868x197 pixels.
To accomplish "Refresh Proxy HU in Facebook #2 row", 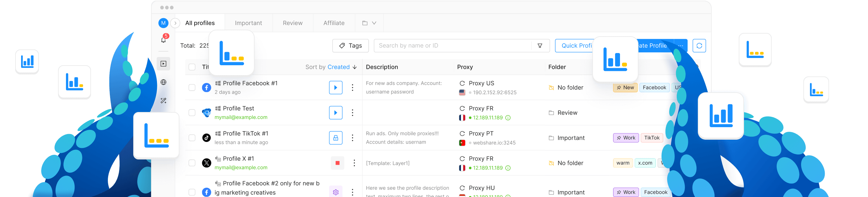I will pyautogui.click(x=462, y=188).
